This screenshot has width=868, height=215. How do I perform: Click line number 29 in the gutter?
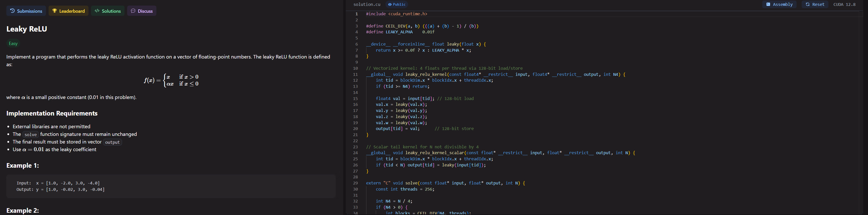[355, 183]
